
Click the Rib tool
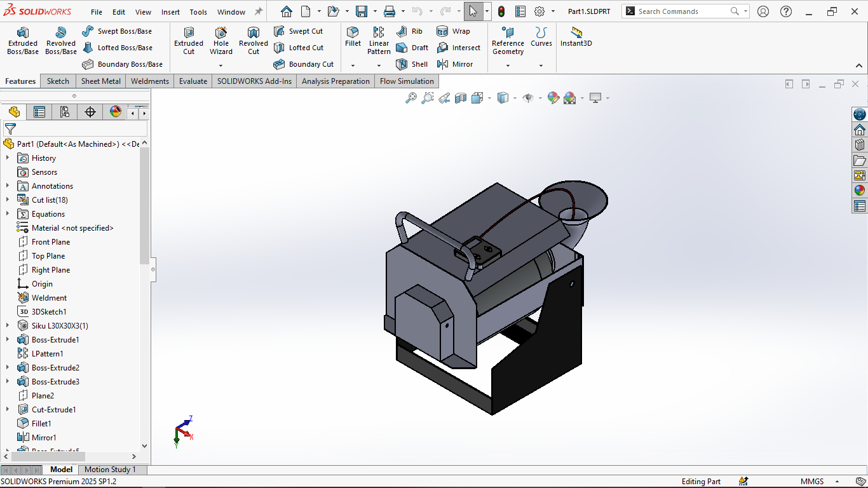[x=409, y=31]
